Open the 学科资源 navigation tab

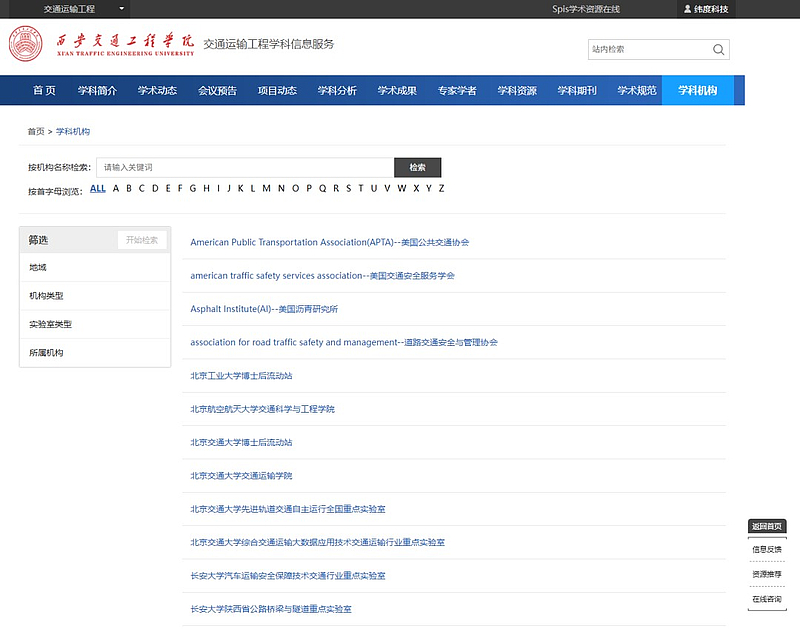[517, 91]
